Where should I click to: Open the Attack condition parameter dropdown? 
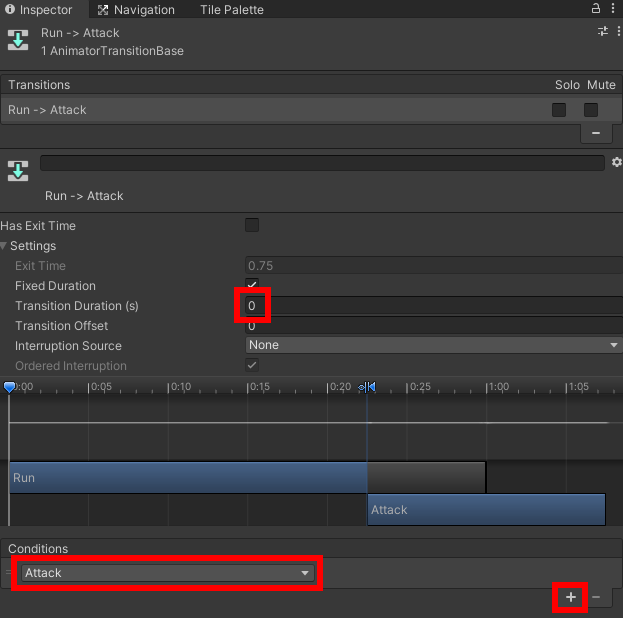pos(168,573)
